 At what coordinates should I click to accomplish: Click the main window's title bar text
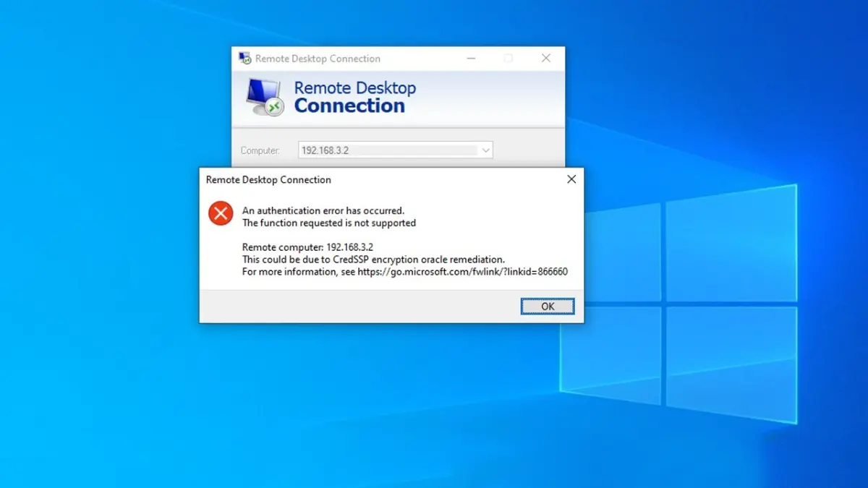point(318,59)
